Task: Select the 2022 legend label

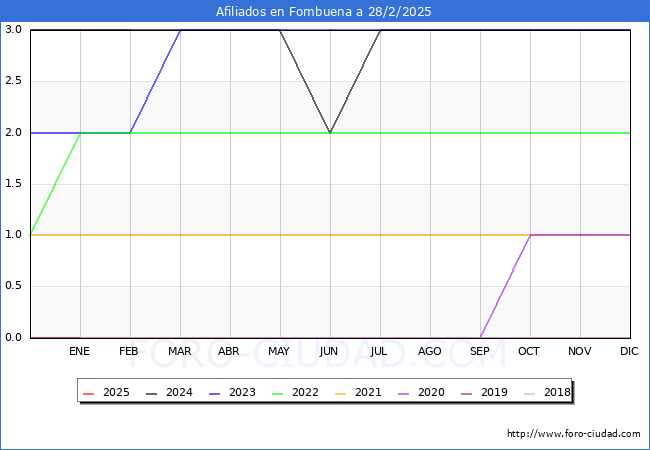Action: pos(305,392)
